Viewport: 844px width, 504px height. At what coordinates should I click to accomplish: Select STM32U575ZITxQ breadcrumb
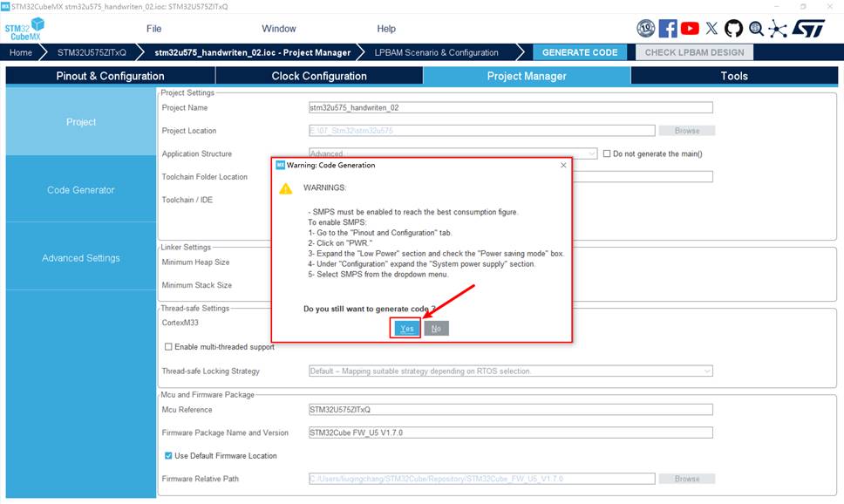pos(92,52)
